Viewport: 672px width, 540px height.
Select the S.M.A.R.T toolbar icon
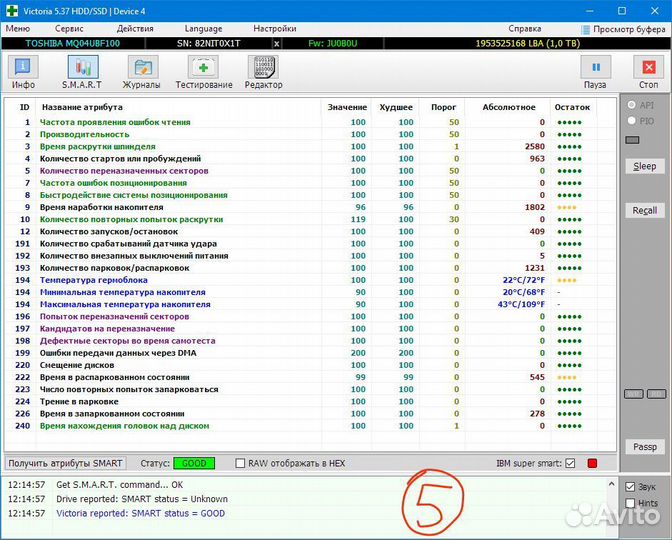tap(83, 68)
